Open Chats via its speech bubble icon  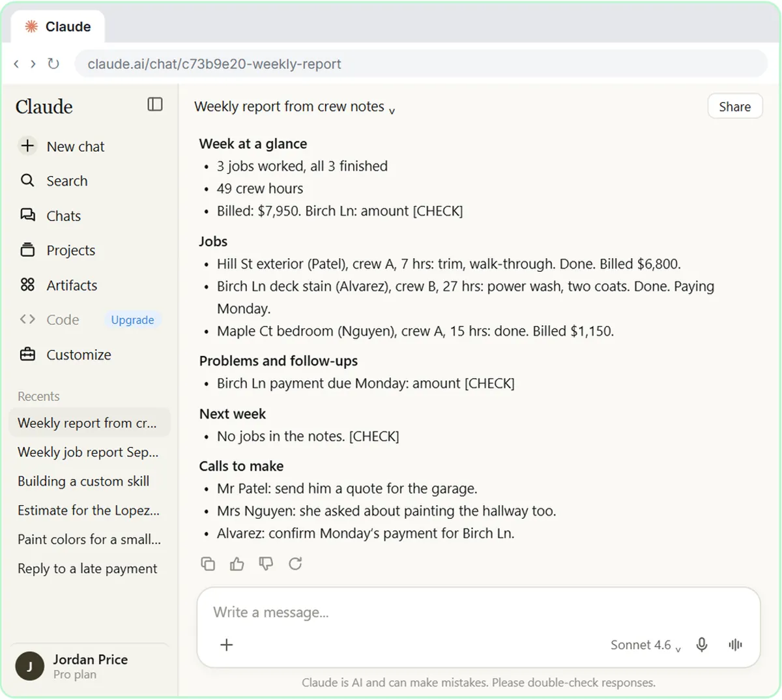point(27,215)
